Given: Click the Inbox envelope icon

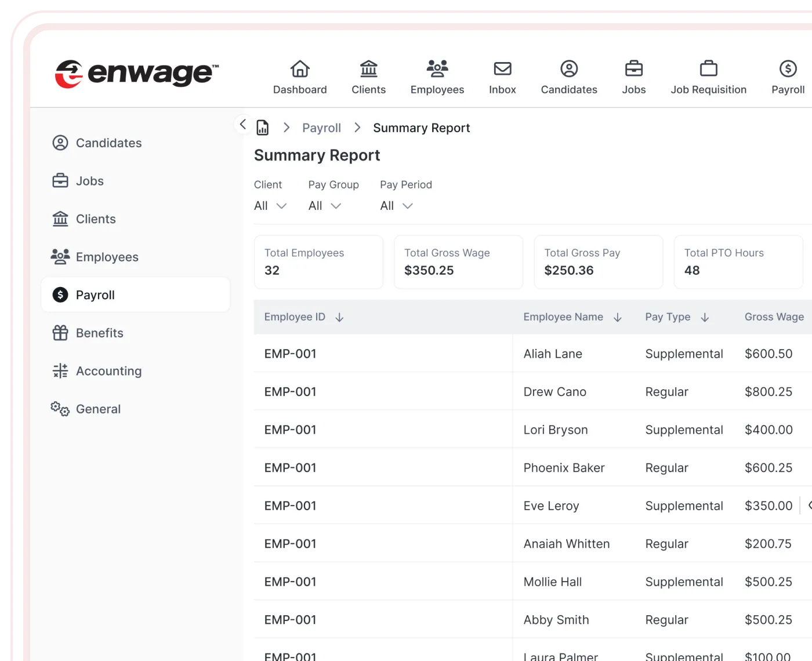Looking at the screenshot, I should click(502, 69).
